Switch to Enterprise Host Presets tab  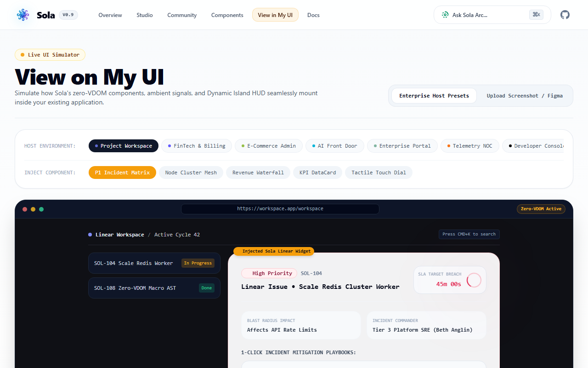(434, 96)
